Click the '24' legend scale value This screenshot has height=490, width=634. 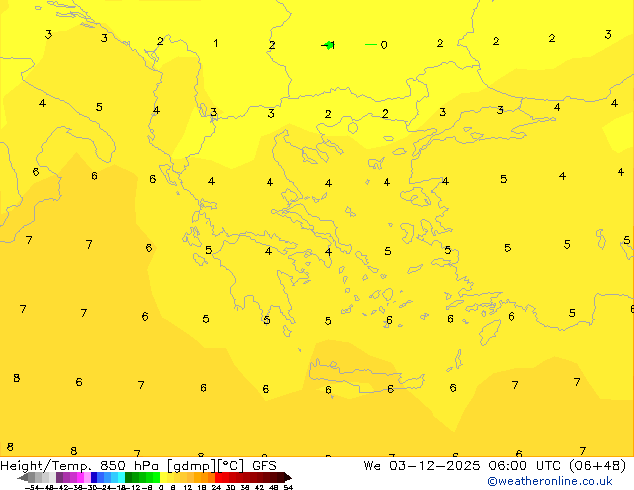216,487
